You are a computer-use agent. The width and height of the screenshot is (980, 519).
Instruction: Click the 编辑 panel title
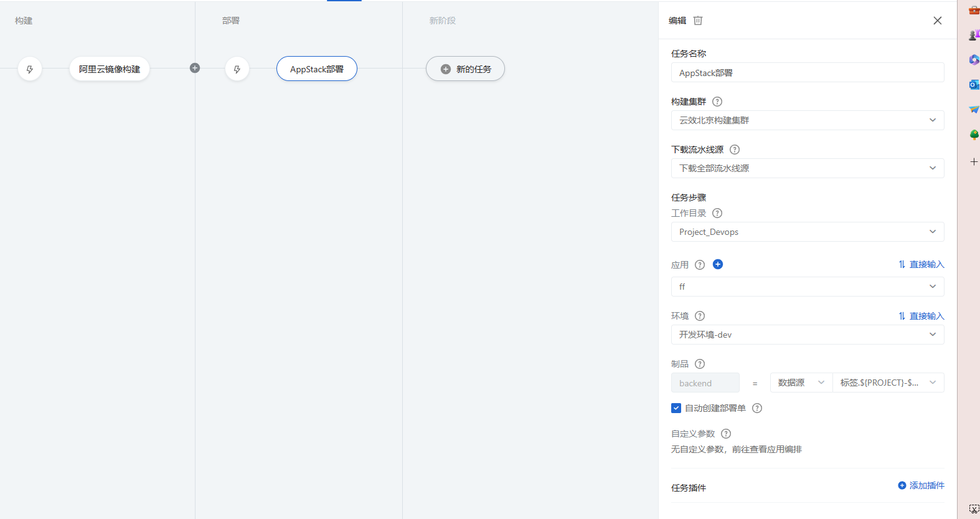[677, 21]
